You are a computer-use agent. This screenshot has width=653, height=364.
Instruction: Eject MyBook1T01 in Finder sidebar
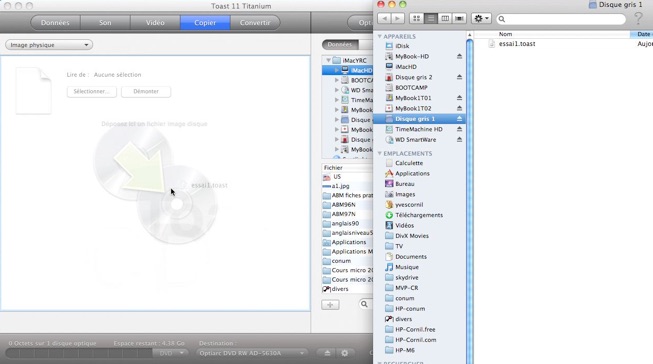coord(459,98)
